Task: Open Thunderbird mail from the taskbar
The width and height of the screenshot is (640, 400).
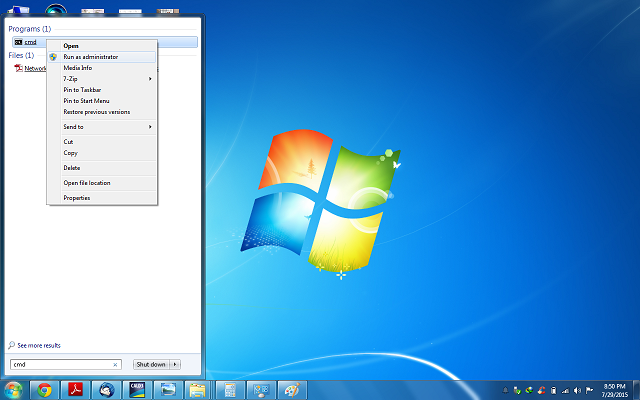Action: click(x=107, y=390)
